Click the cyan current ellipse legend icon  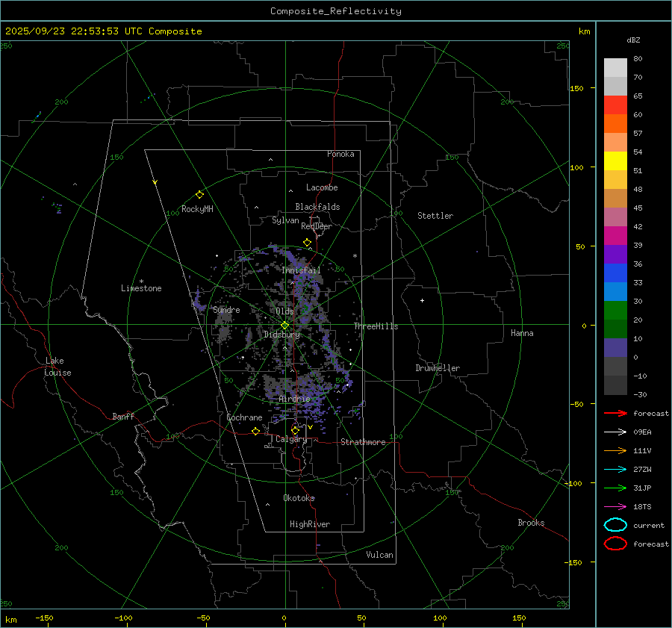pyautogui.click(x=615, y=525)
